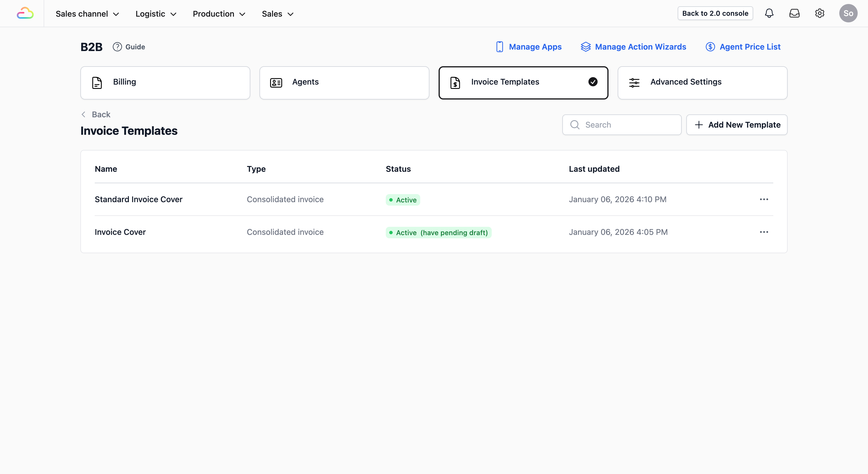Open the Sales dropdown menu
868x474 pixels.
278,14
